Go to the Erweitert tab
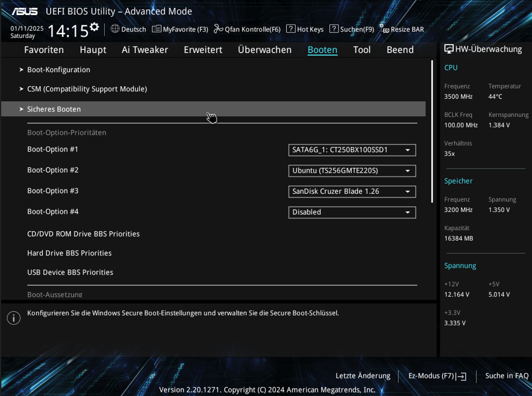This screenshot has height=396, width=532. (x=203, y=50)
